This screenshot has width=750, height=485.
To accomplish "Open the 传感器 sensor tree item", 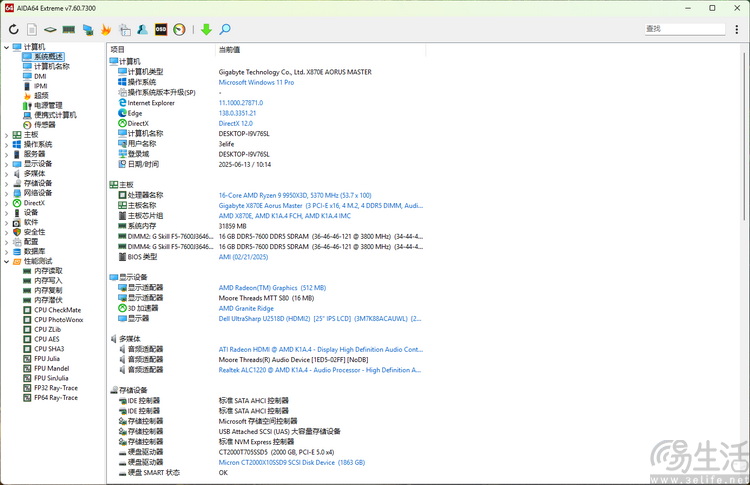I will click(x=39, y=125).
